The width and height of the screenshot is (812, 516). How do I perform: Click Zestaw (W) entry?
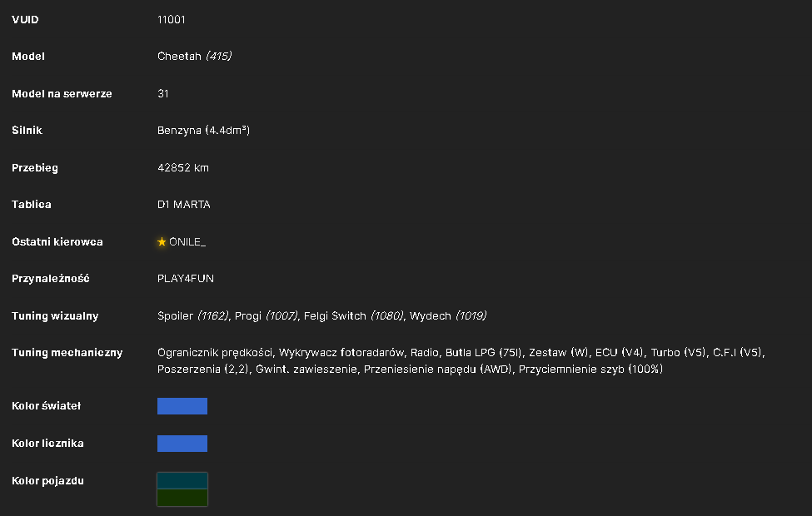tap(558, 353)
